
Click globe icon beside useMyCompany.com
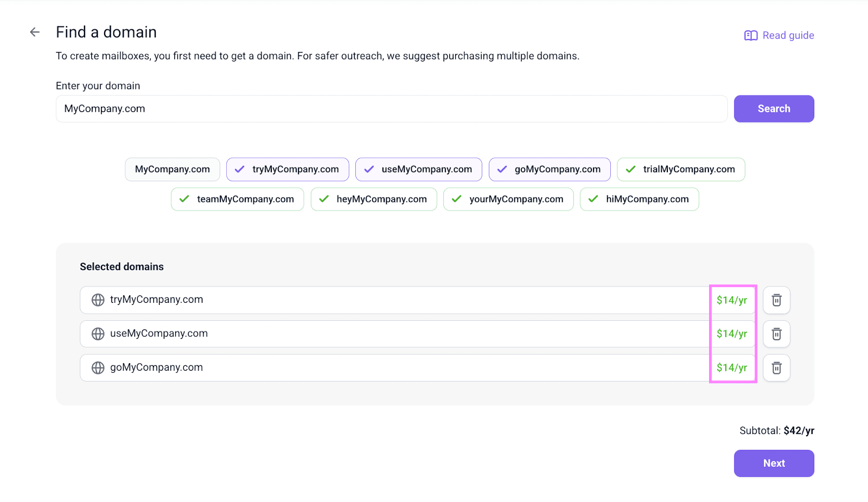98,334
